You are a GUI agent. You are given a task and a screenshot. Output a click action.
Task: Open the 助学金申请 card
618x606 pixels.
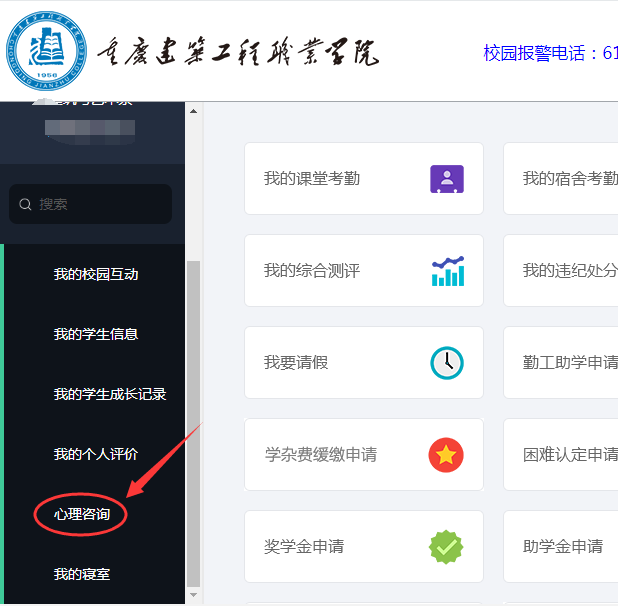pos(562,547)
